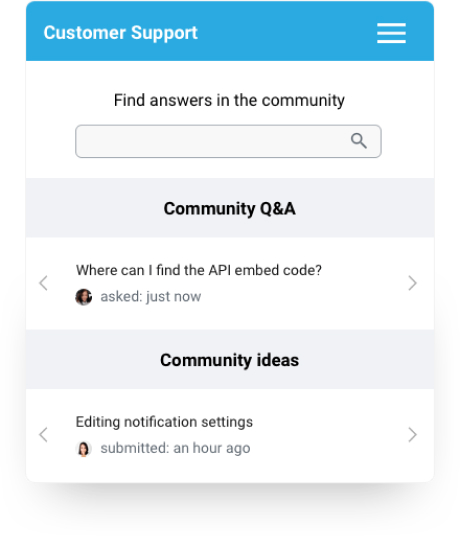The width and height of the screenshot is (460, 538).
Task: Open the API embed code question
Action: 199,270
